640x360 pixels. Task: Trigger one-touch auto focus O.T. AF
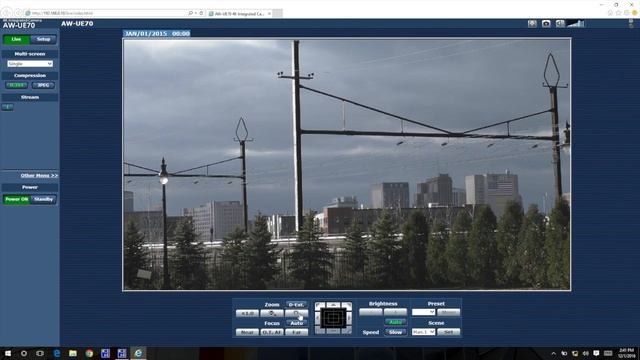[272, 332]
